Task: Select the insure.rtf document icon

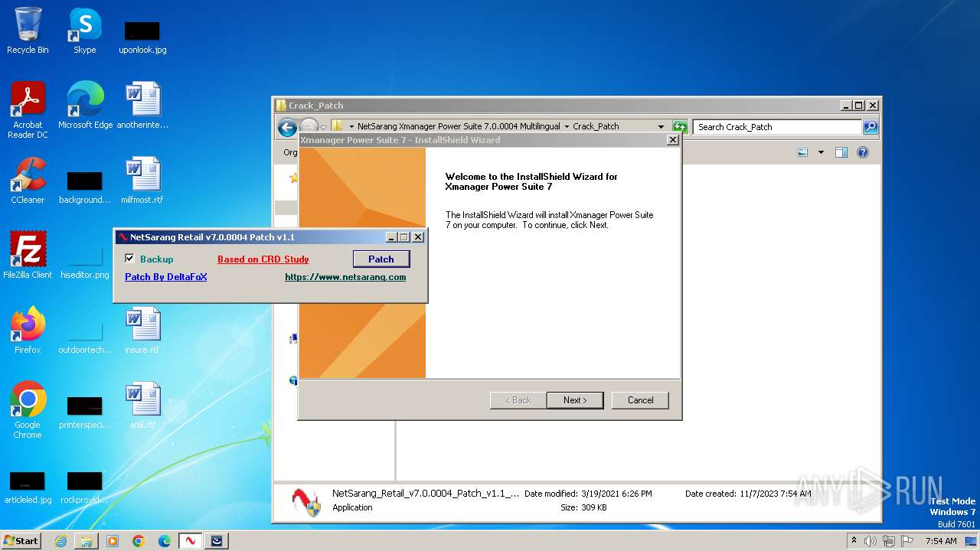Action: point(142,330)
